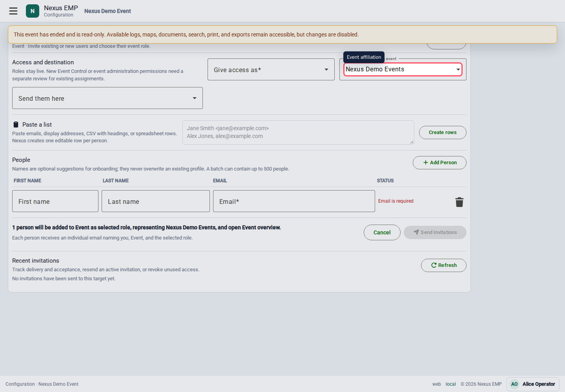Open the hamburger navigation menu
The image size is (565, 392).
coord(13,11)
